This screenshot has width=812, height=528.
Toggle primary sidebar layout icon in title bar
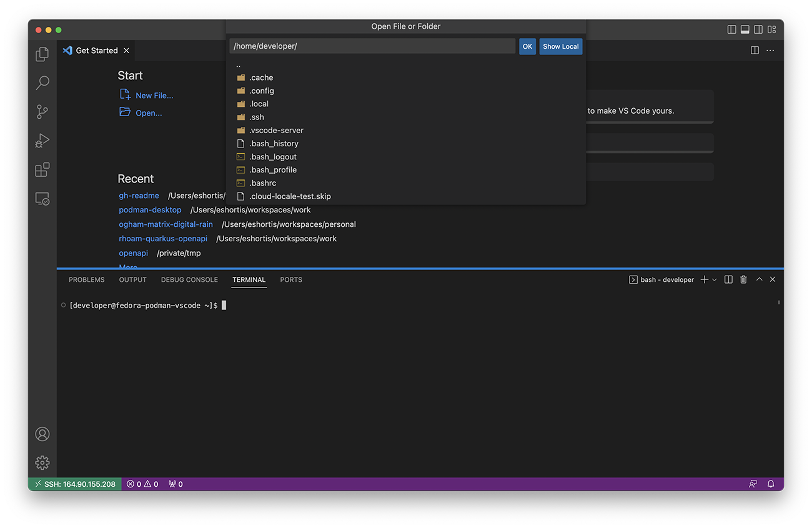(x=732, y=29)
